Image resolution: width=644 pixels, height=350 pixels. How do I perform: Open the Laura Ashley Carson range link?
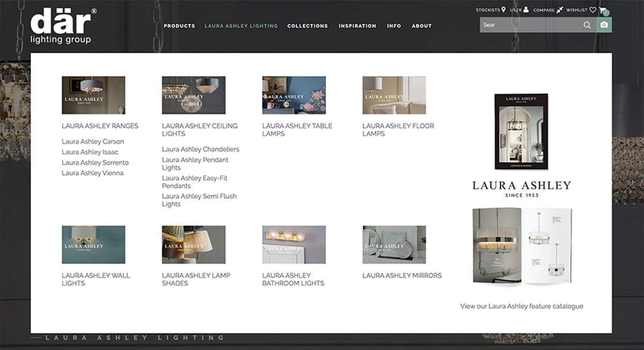click(93, 142)
